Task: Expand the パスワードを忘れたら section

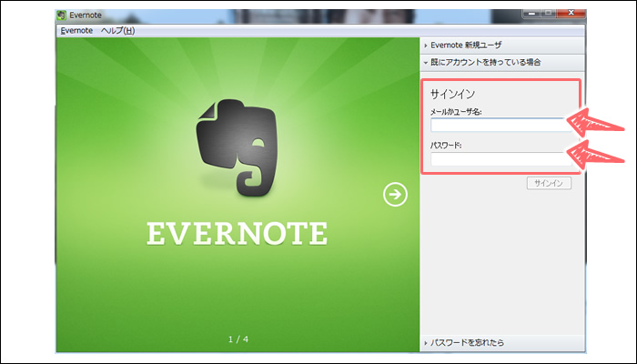Action: 502,342
